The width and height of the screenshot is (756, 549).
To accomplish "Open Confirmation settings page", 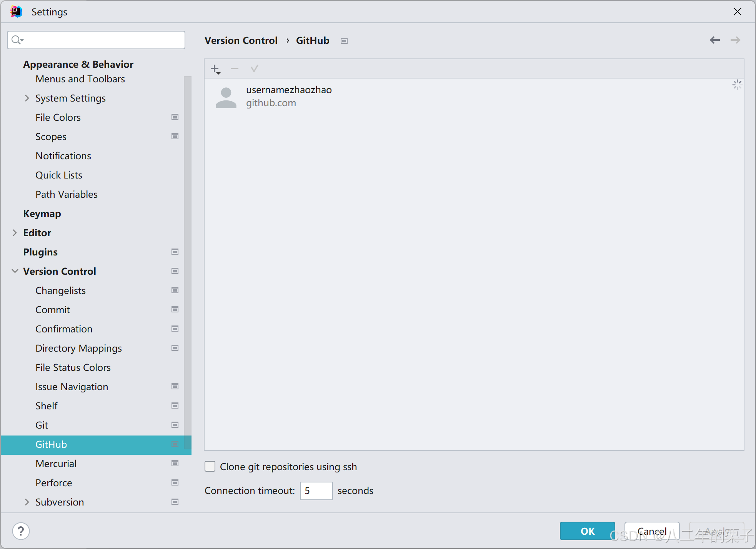I will click(64, 329).
